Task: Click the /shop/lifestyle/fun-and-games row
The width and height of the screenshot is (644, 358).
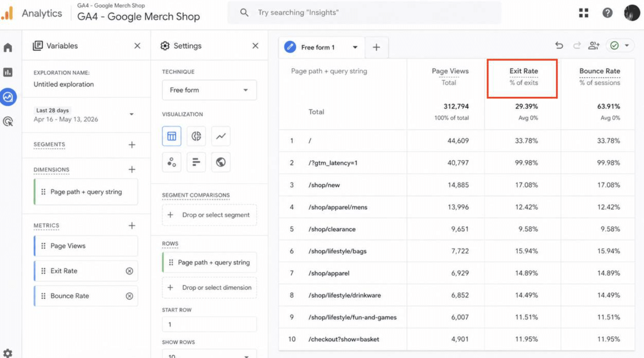Action: tap(457, 317)
